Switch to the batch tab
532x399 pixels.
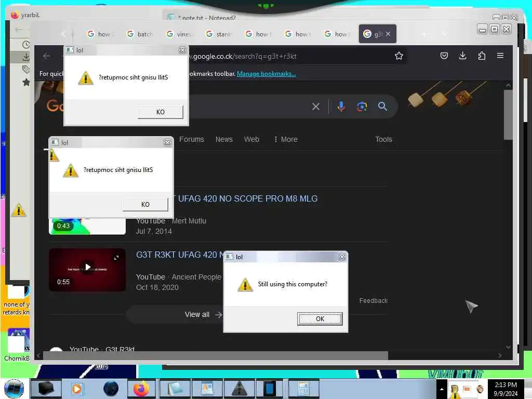tap(140, 34)
